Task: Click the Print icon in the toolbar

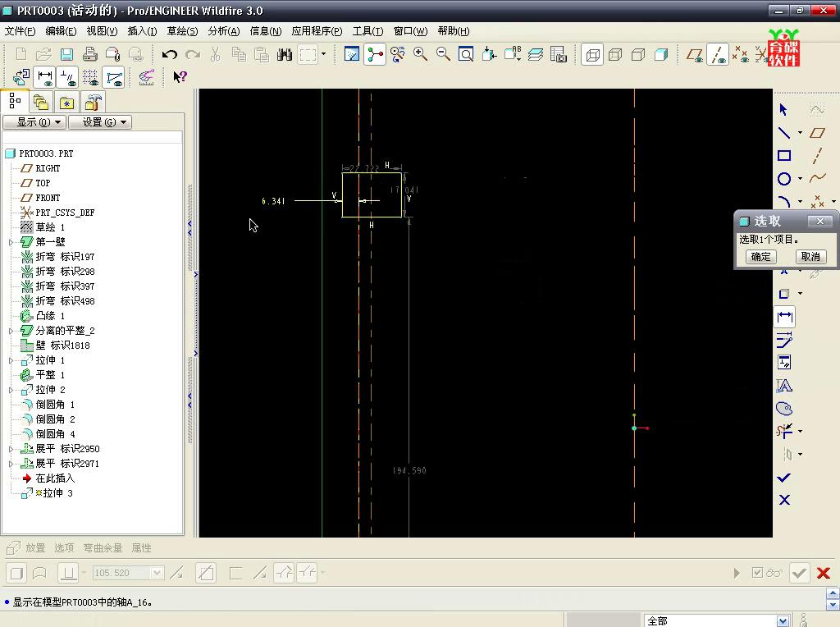Action: 89,54
